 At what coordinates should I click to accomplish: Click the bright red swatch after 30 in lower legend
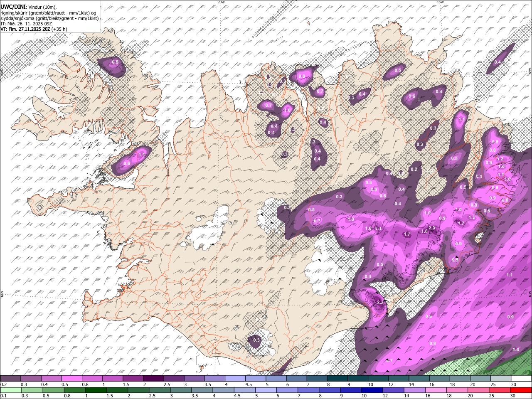click(x=521, y=390)
